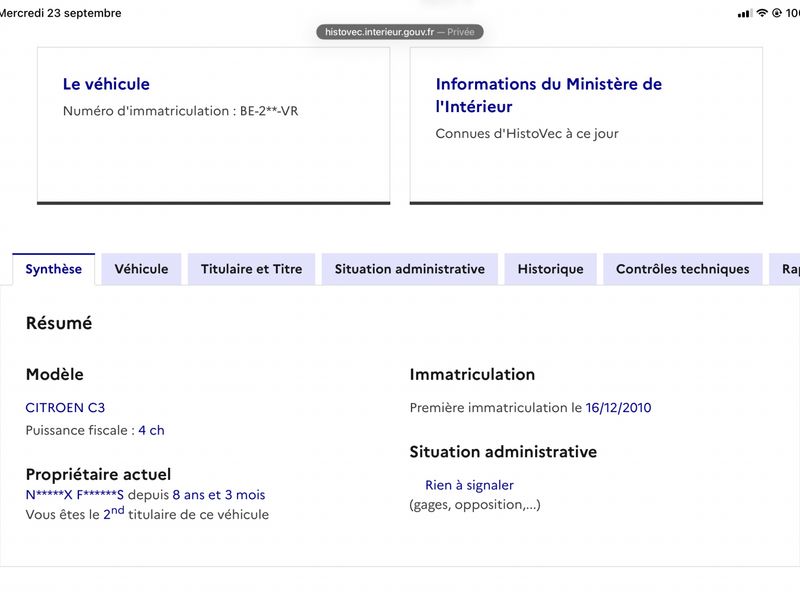Open the Titulaire et Titre tab
This screenshot has height=600, width=800.
[252, 269]
